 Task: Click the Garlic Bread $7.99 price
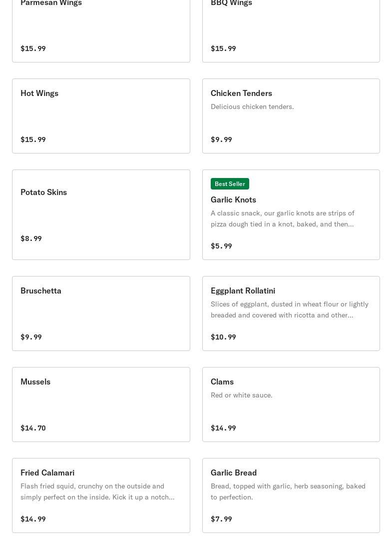pos(221,519)
